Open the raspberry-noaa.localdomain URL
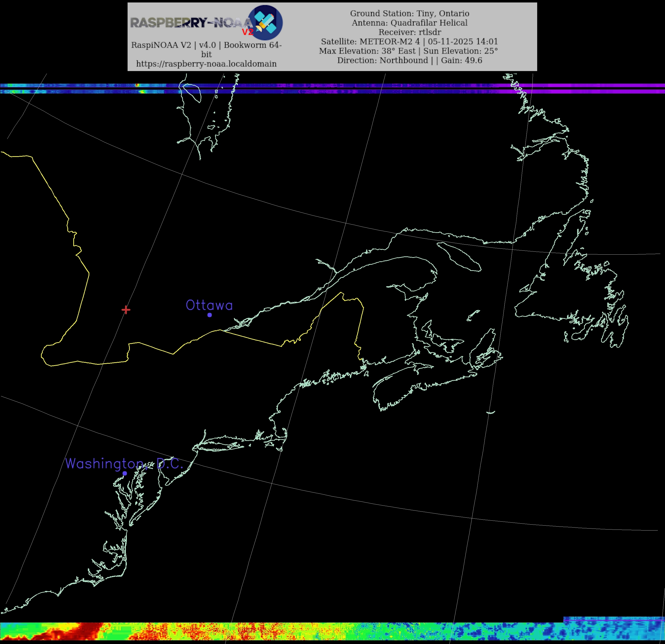 [206, 64]
